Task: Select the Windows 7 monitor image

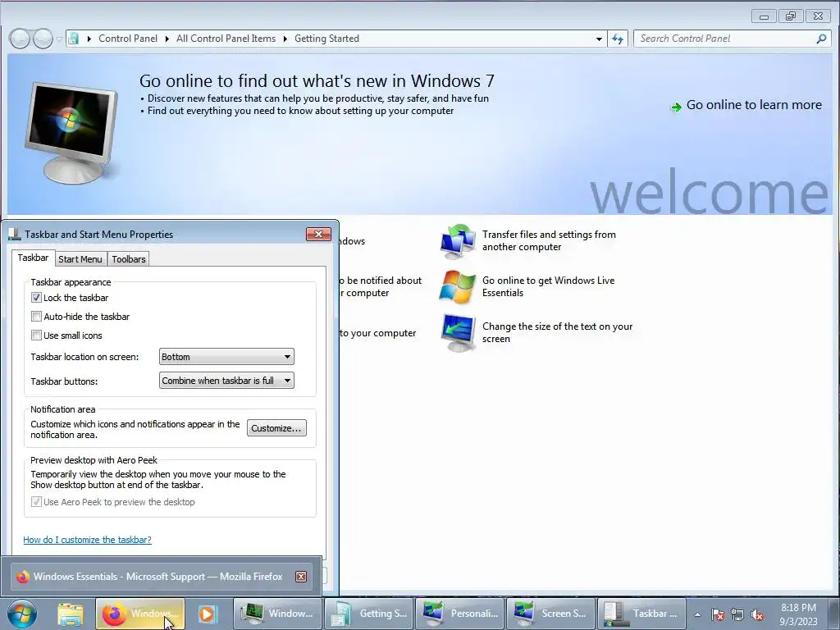Action: tap(71, 133)
